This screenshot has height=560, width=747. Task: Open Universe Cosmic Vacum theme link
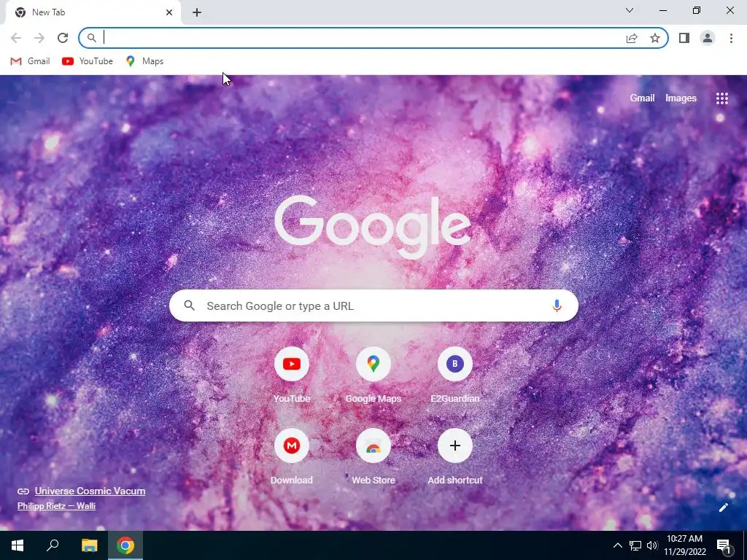coord(90,491)
